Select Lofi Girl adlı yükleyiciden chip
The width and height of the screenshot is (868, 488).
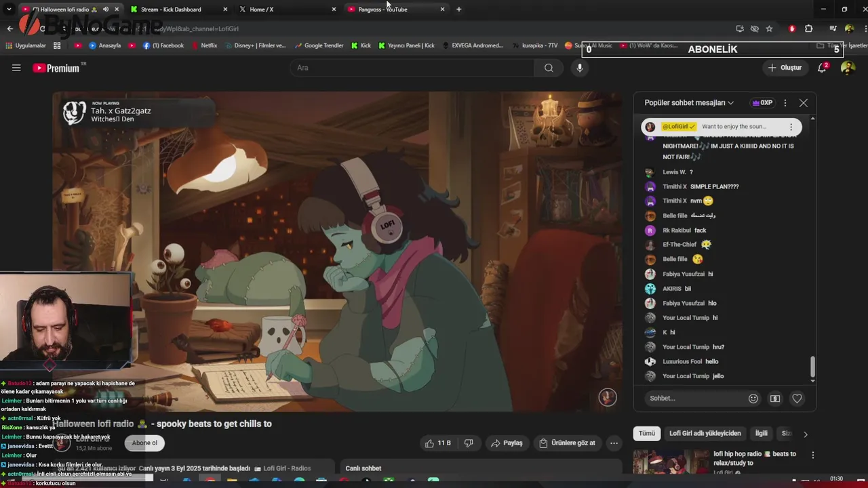click(705, 433)
